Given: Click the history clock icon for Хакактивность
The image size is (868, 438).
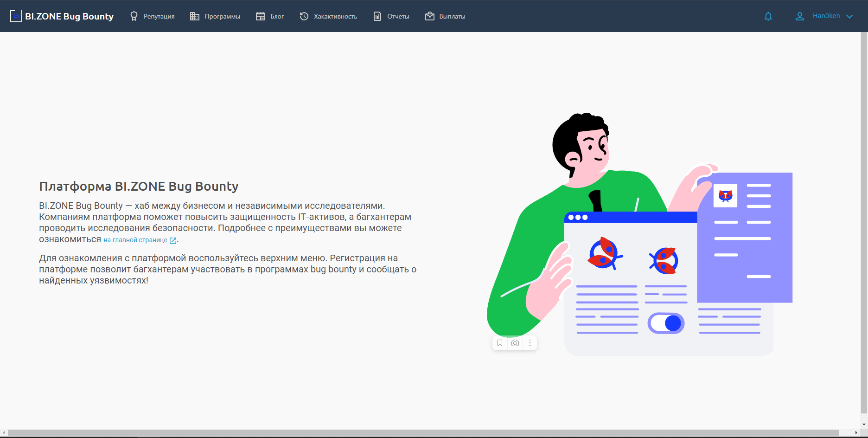Looking at the screenshot, I should pyautogui.click(x=304, y=16).
